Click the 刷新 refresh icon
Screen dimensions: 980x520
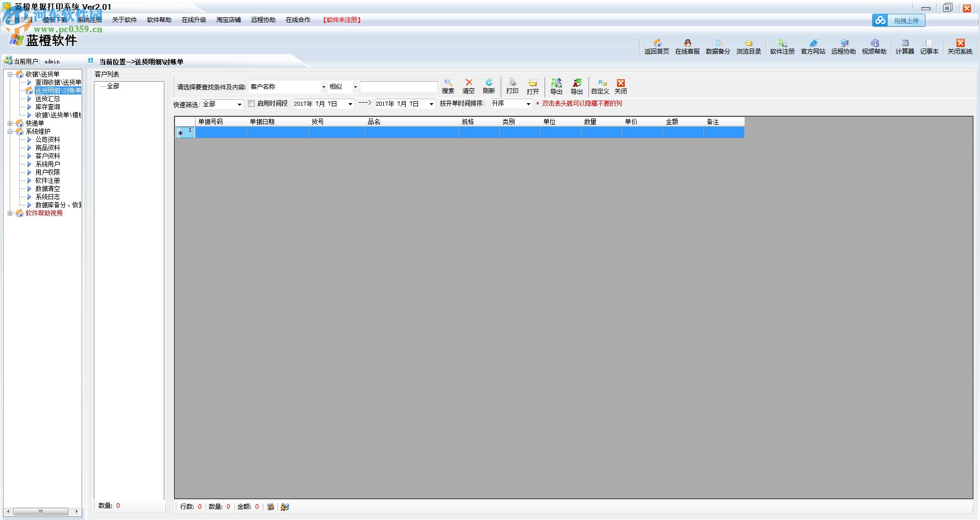tap(488, 86)
